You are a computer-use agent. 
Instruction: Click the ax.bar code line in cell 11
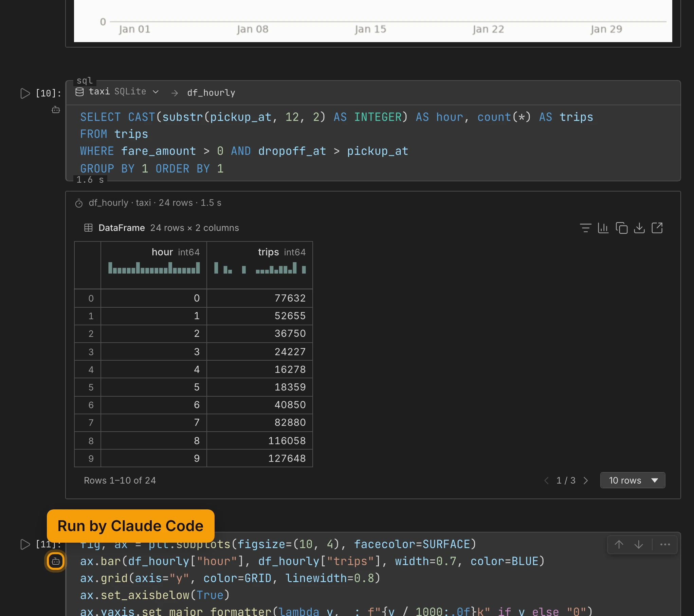tap(312, 561)
